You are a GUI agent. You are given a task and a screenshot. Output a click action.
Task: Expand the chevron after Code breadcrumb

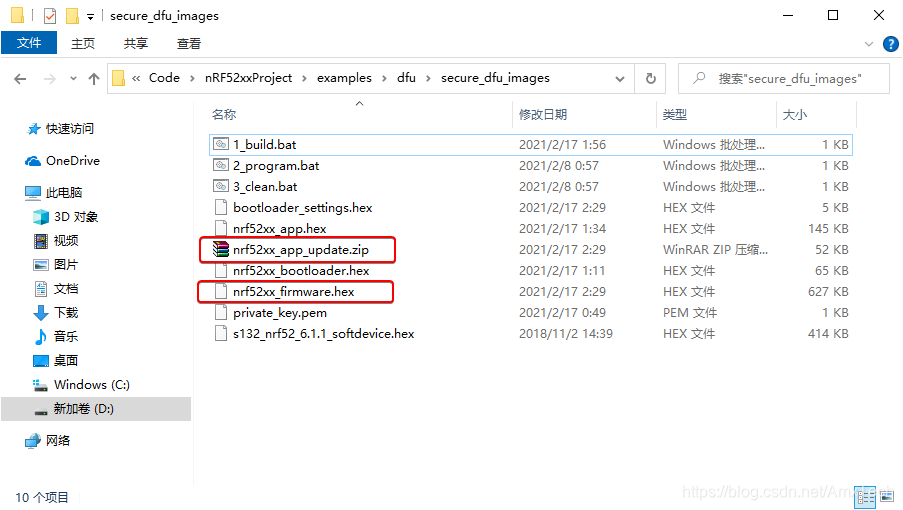(192, 79)
